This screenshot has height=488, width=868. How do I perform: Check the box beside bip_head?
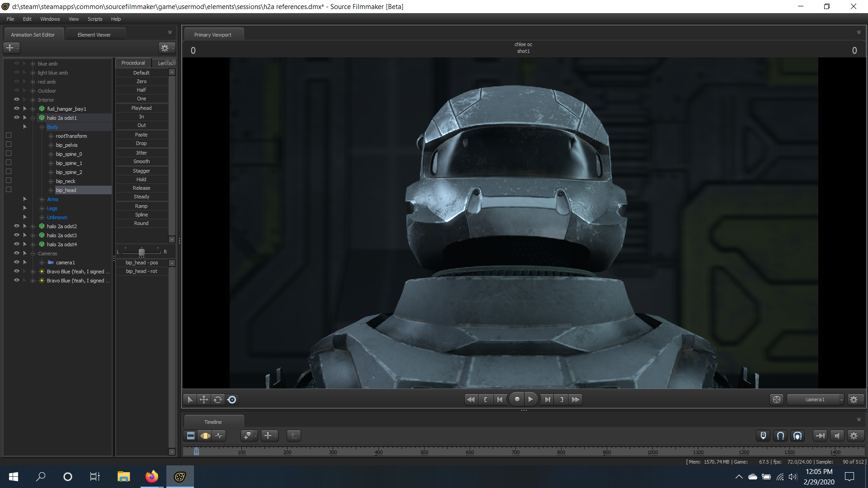coord(9,189)
